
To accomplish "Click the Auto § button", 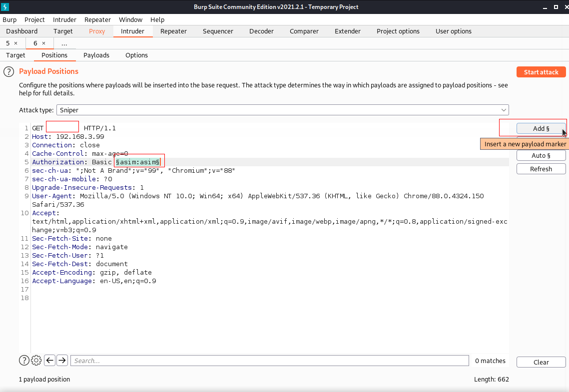I will (x=541, y=155).
